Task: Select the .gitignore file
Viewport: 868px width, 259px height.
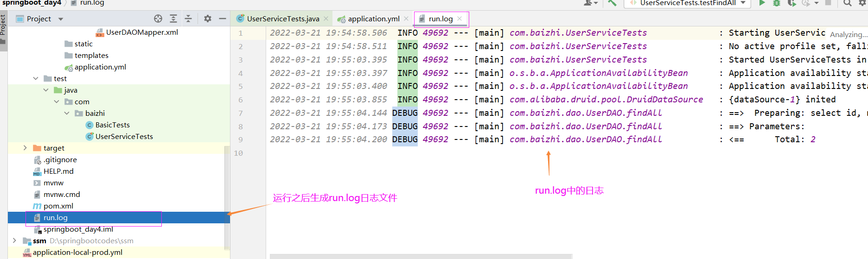Action: [x=55, y=159]
